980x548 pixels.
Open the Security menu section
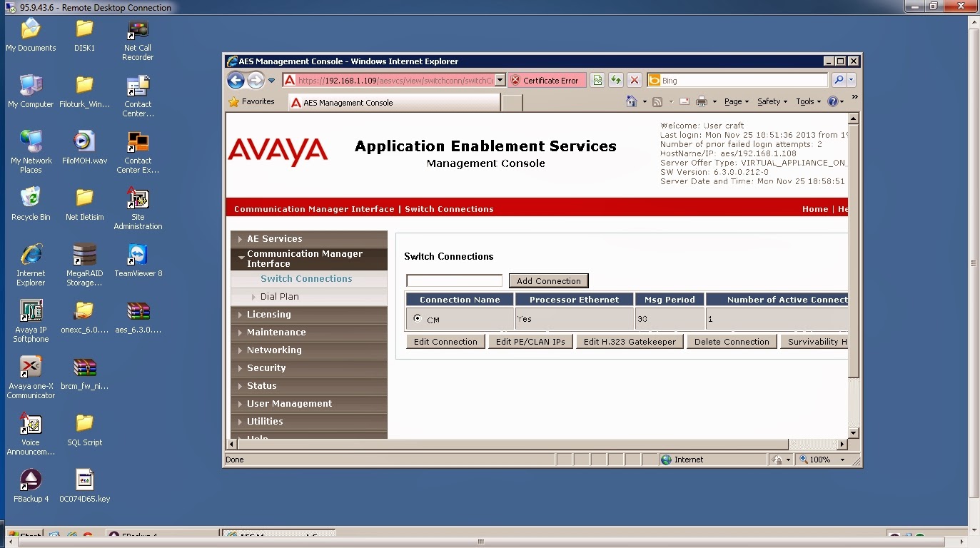(x=308, y=368)
